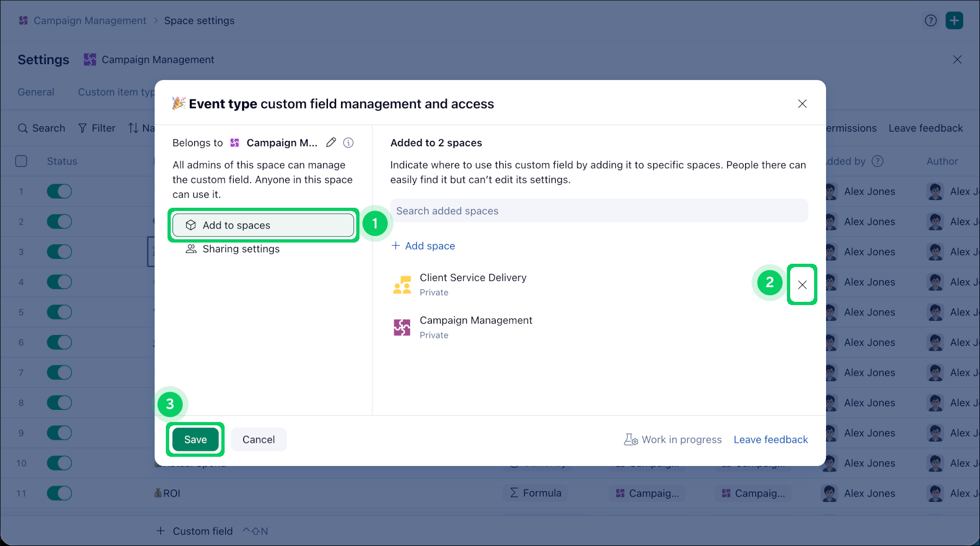Click the Search magnifier in toolbar
The image size is (980, 546).
pos(23,128)
